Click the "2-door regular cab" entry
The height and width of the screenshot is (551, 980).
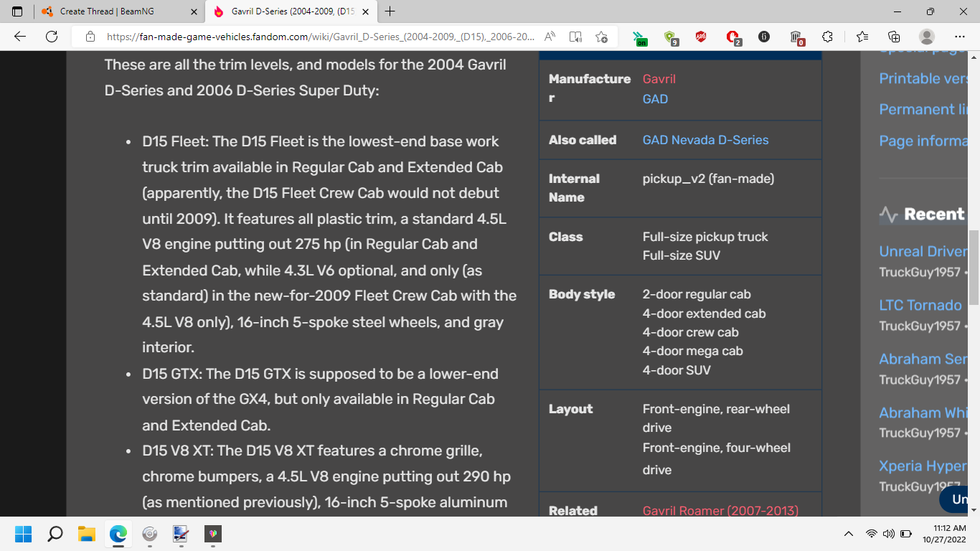click(x=697, y=294)
